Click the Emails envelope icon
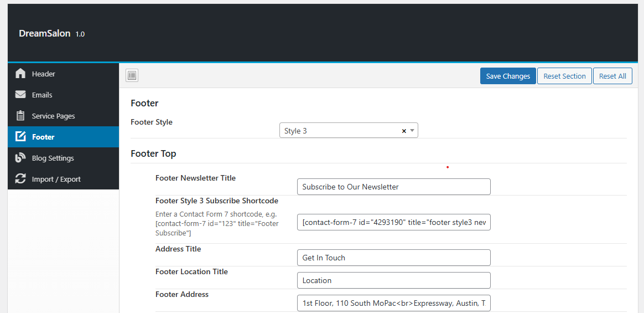 (x=20, y=95)
